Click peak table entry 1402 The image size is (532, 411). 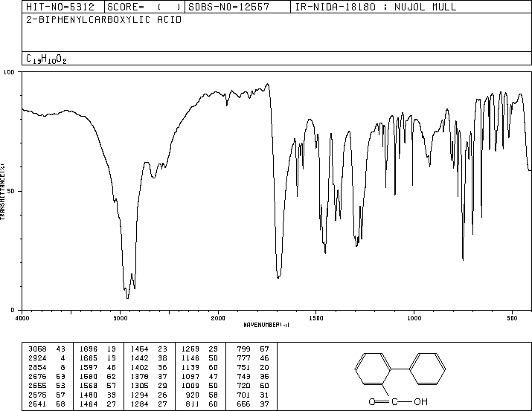(139, 368)
